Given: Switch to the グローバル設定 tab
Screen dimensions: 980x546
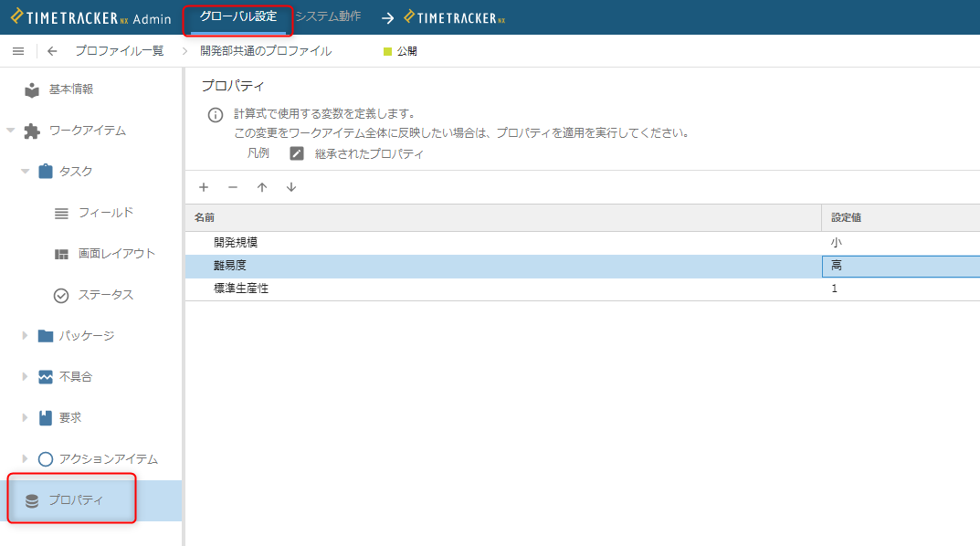Looking at the screenshot, I should tap(238, 16).
